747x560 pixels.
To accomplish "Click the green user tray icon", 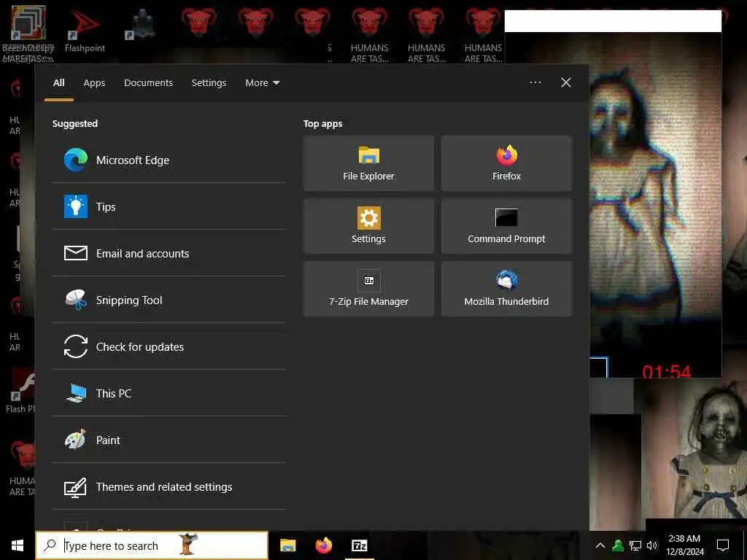I will coord(618,545).
